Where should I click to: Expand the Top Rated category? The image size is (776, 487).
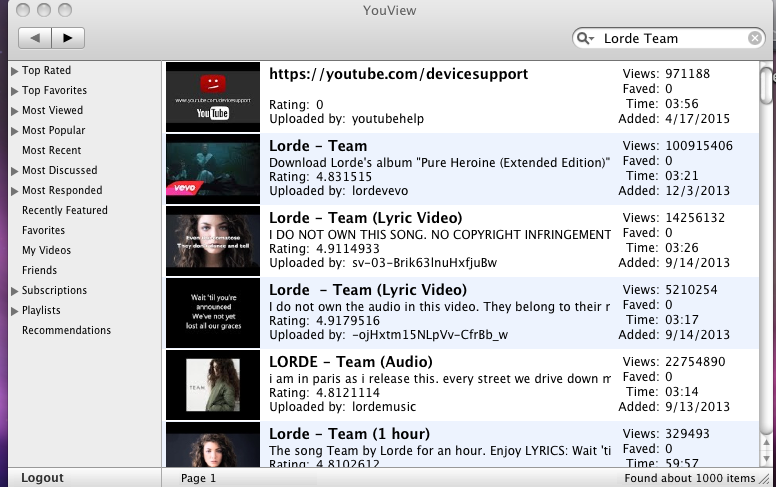14,71
